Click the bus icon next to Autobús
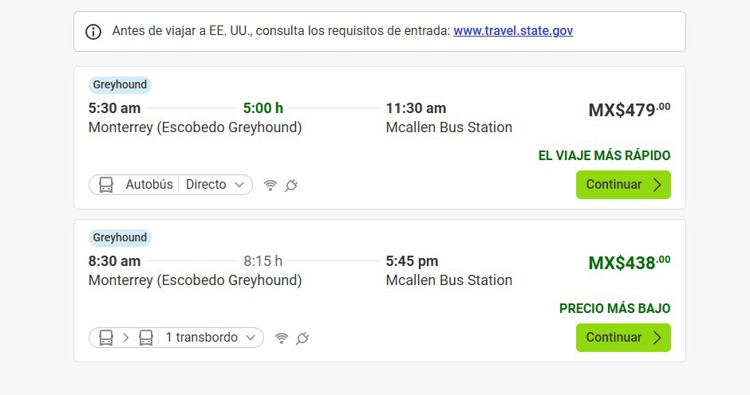 tap(106, 185)
